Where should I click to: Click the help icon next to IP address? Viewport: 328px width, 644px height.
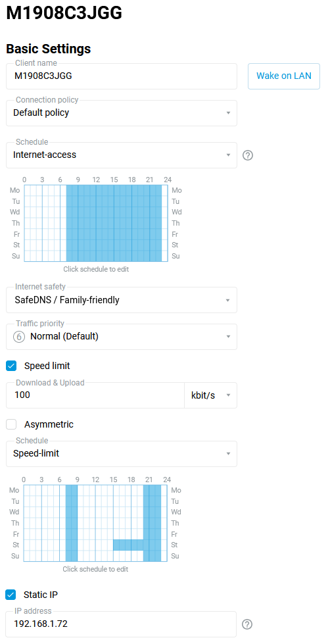(x=247, y=624)
